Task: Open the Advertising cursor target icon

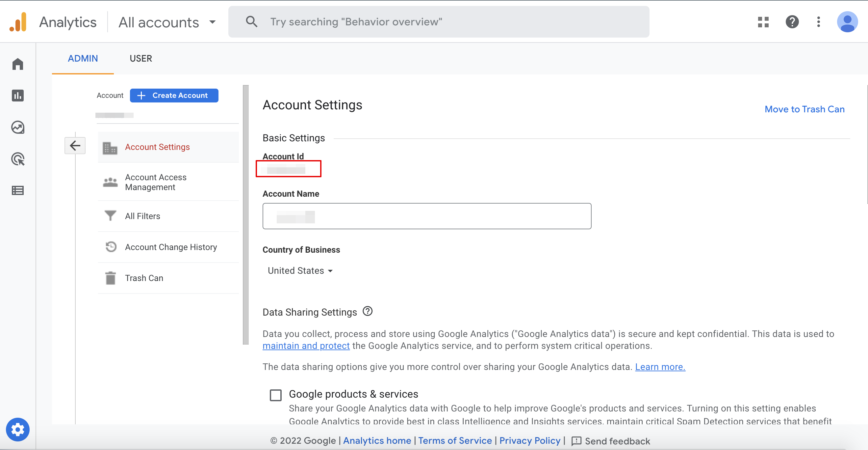Action: (x=17, y=159)
